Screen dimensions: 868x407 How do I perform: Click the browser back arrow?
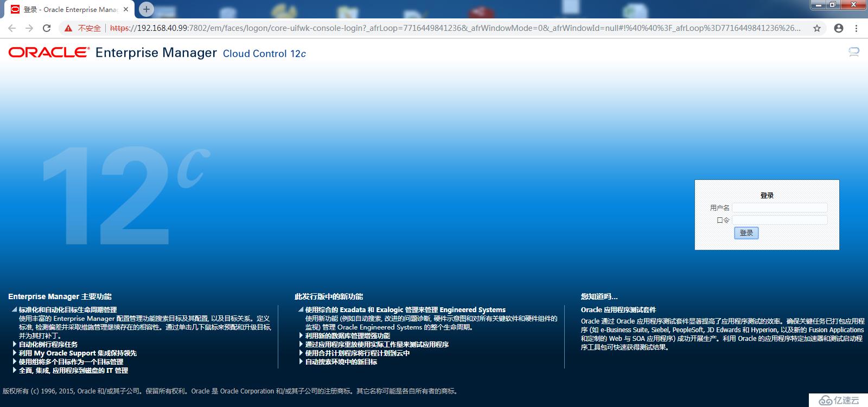pyautogui.click(x=12, y=28)
